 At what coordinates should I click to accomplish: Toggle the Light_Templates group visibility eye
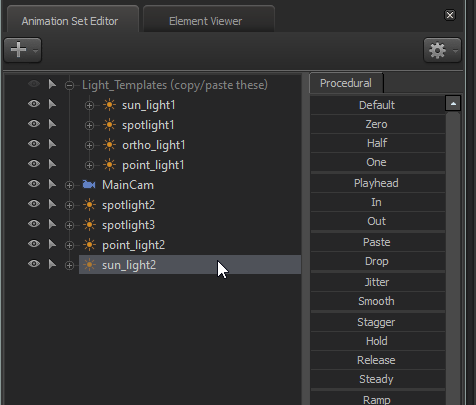coord(34,84)
